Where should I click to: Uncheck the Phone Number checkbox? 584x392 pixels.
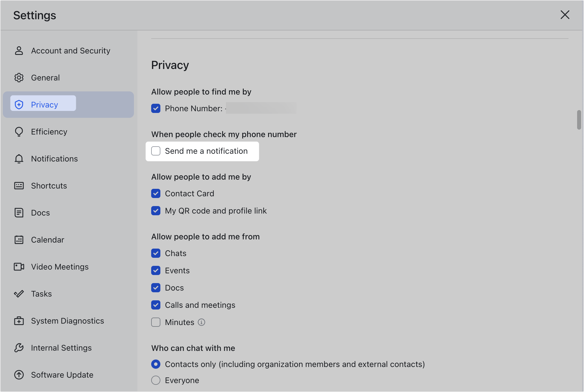(156, 108)
